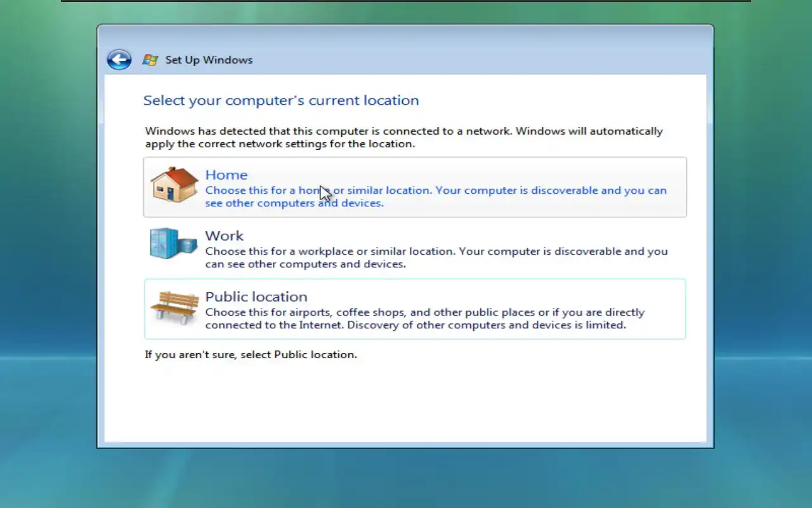Choose the Work location heading
812x508 pixels.
coord(224,236)
